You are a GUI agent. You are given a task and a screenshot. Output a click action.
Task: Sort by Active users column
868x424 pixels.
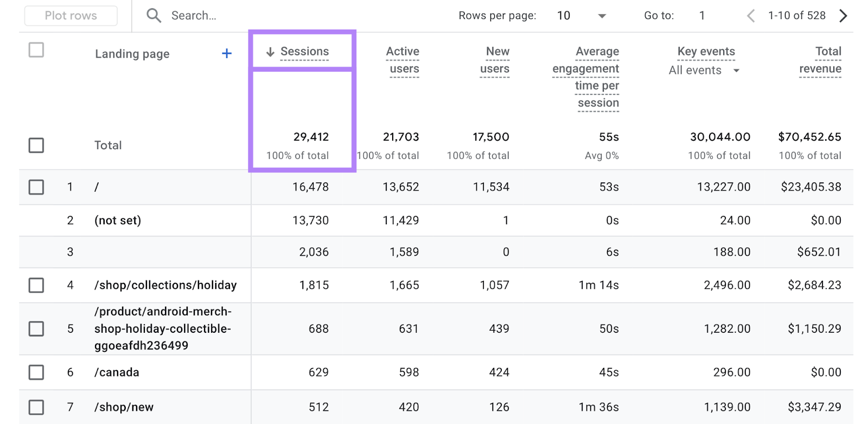[x=403, y=60]
